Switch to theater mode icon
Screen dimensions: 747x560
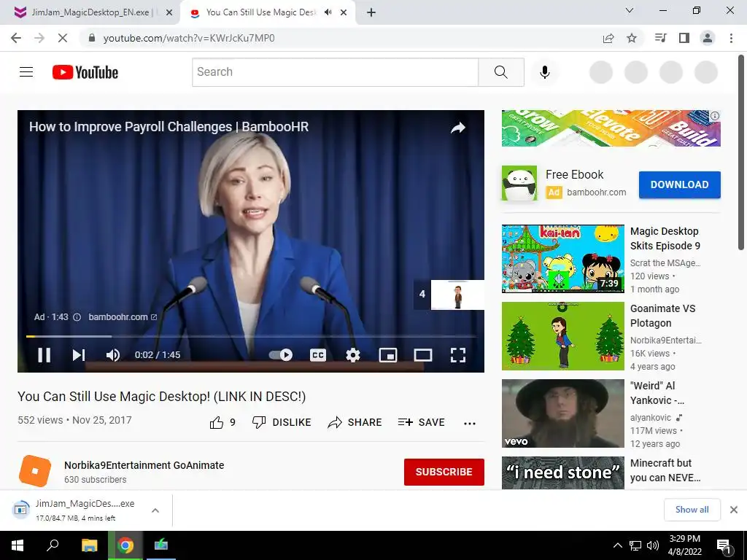(x=423, y=355)
